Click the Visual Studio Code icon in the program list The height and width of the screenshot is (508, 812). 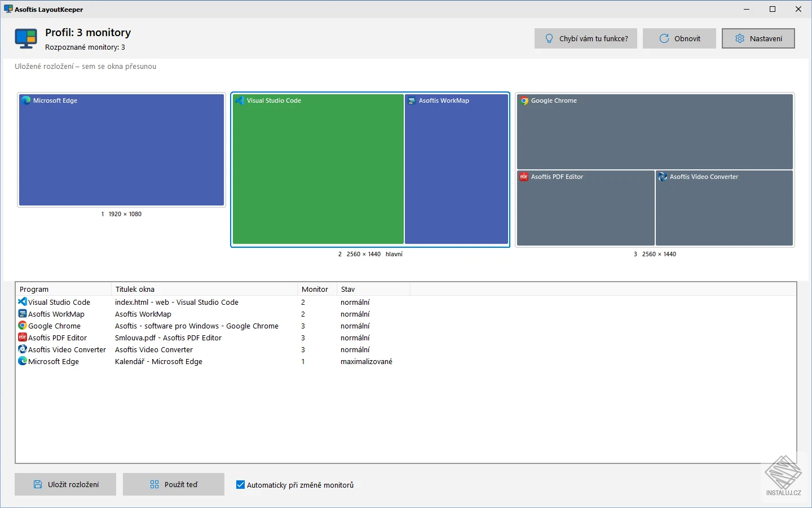coord(23,302)
